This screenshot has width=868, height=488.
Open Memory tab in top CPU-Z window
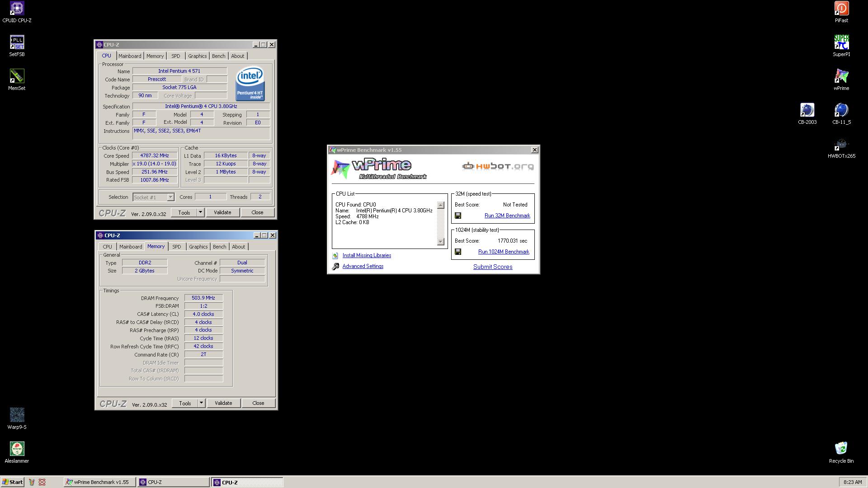tap(155, 56)
